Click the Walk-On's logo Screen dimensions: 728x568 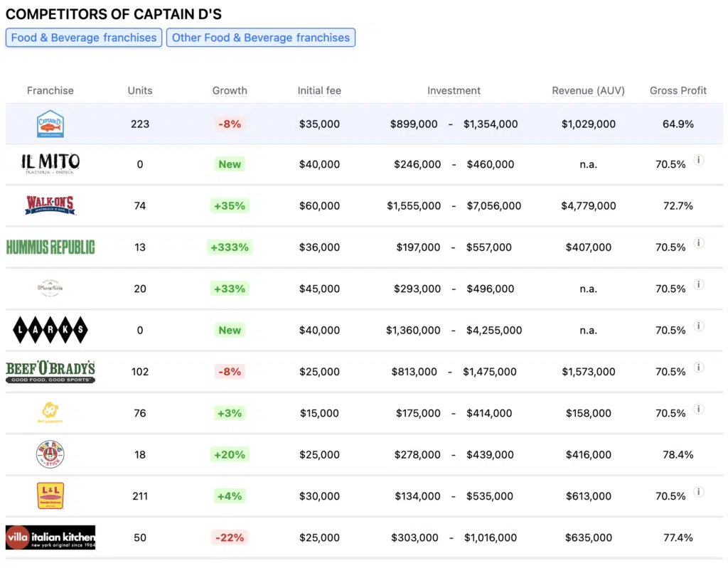[50, 205]
